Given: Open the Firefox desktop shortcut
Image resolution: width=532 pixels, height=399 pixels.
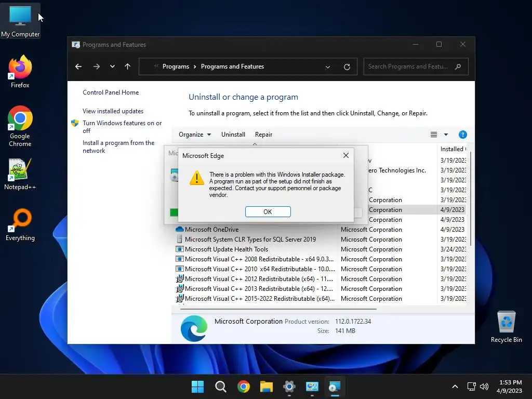Looking at the screenshot, I should pyautogui.click(x=20, y=72).
